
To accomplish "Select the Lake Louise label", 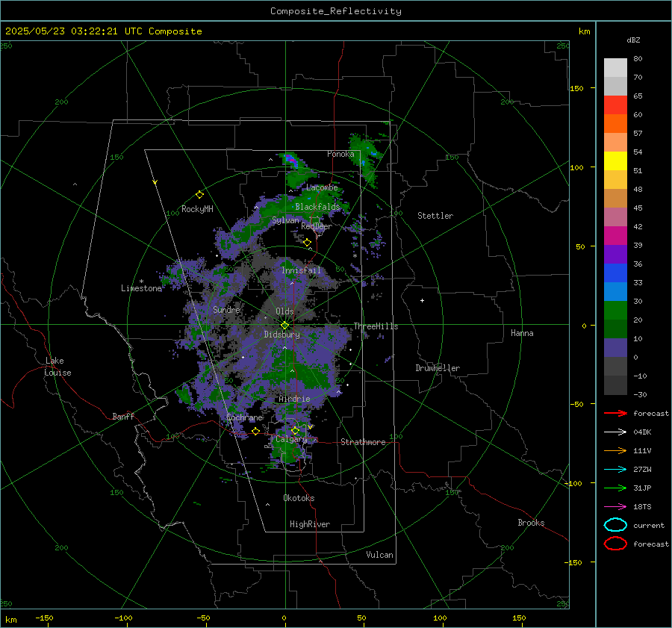I will 57,367.
